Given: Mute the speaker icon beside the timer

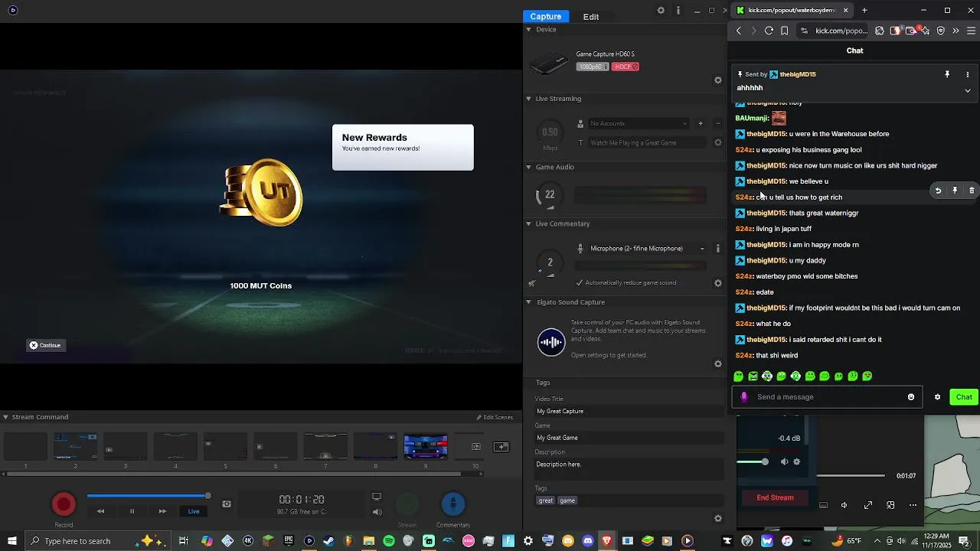Looking at the screenshot, I should pos(377,512).
